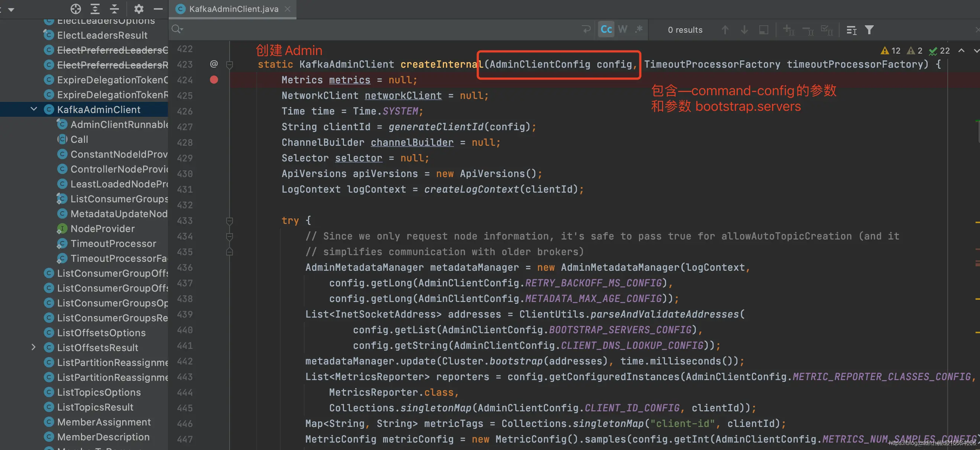
Task: Close the KafkaAdminClient.java tab
Action: coord(288,9)
